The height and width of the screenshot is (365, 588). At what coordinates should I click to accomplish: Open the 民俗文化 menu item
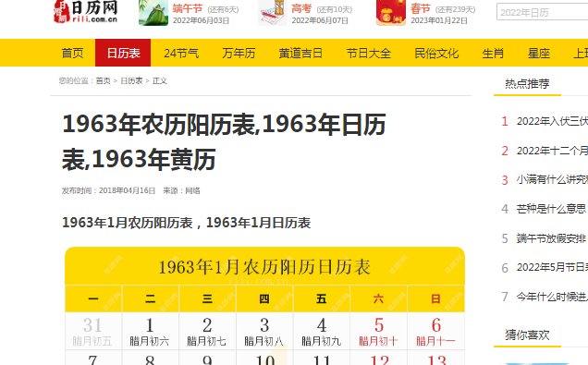click(436, 53)
